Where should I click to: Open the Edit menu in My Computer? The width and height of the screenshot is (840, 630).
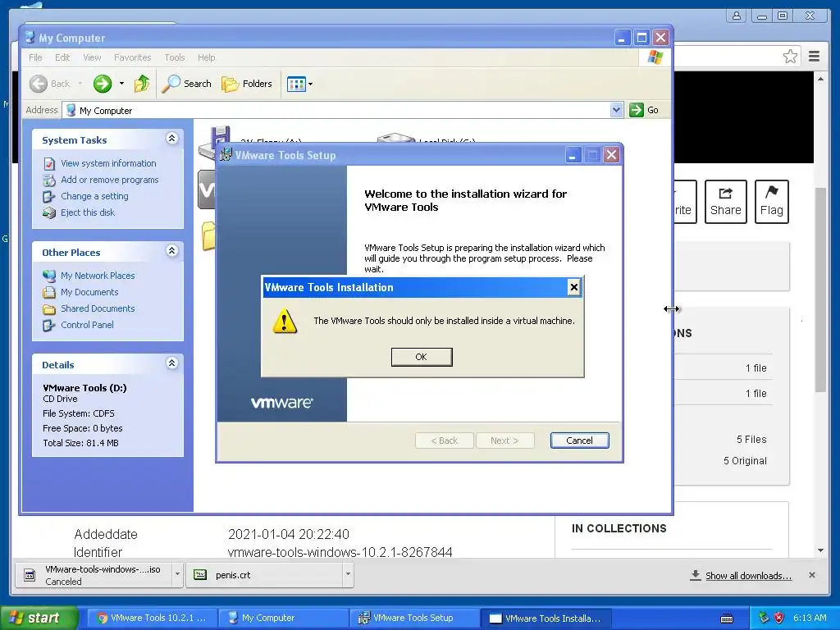pos(62,57)
